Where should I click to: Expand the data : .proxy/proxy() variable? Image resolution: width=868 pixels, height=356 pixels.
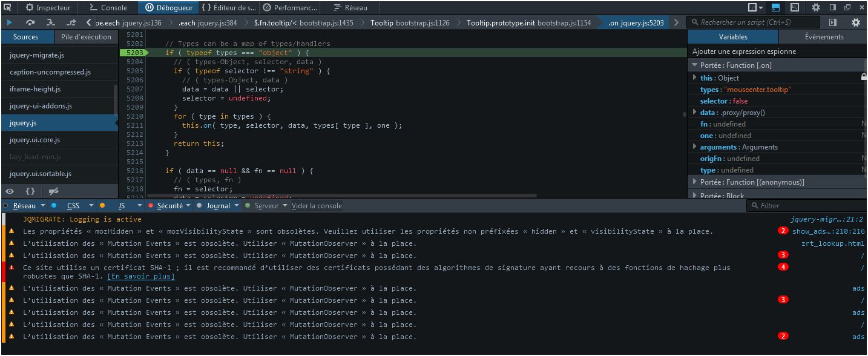click(695, 112)
